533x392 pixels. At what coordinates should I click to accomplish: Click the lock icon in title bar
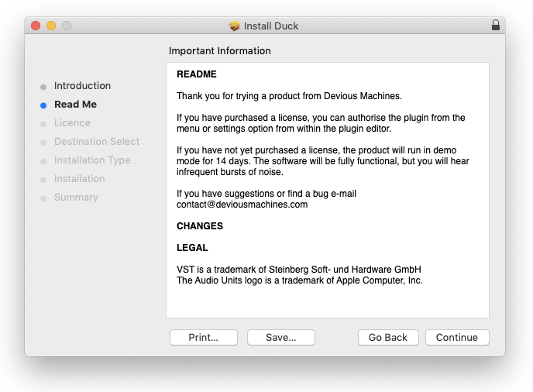point(496,26)
